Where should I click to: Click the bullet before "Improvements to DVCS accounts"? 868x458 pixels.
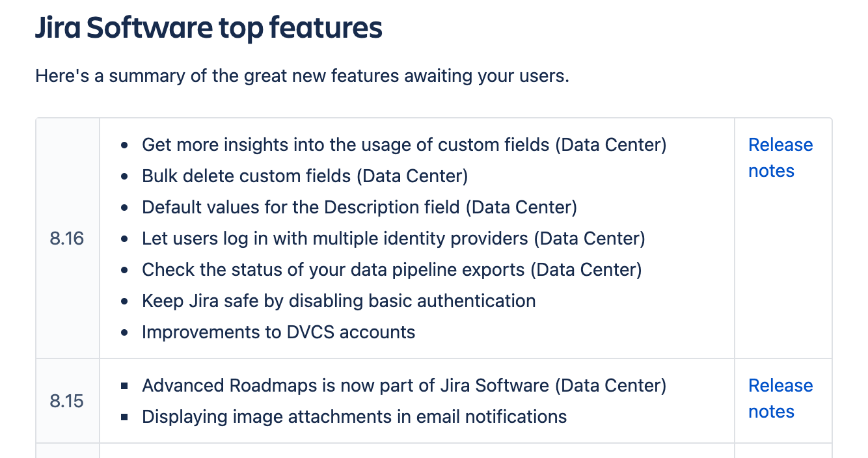click(x=124, y=332)
